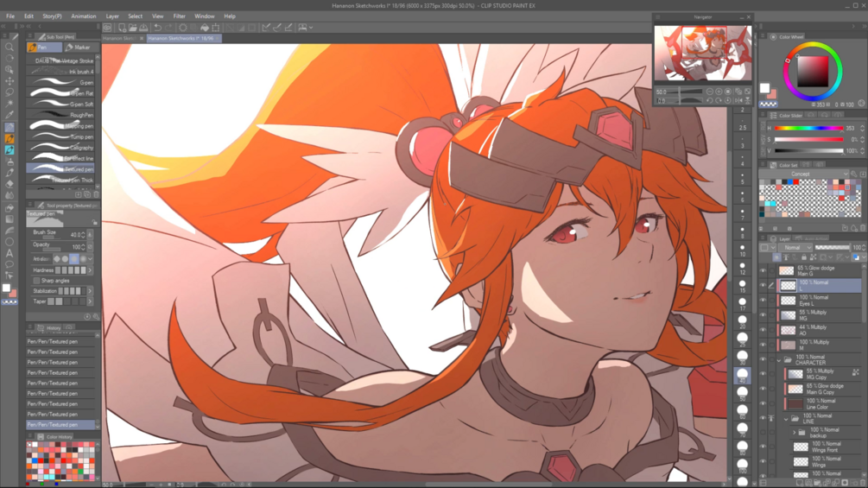Image resolution: width=868 pixels, height=488 pixels.
Task: Select the G-pen Soft brush
Action: pyautogui.click(x=61, y=104)
